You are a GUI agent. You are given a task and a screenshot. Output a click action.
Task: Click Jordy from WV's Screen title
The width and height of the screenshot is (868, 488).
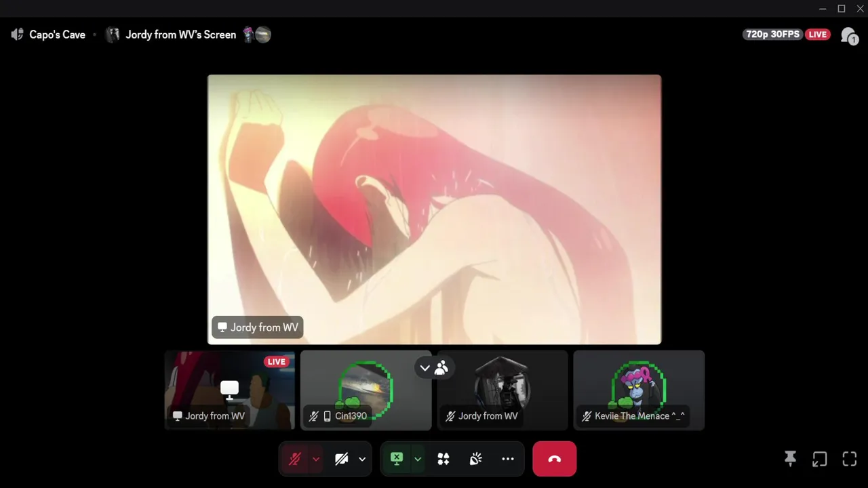180,35
